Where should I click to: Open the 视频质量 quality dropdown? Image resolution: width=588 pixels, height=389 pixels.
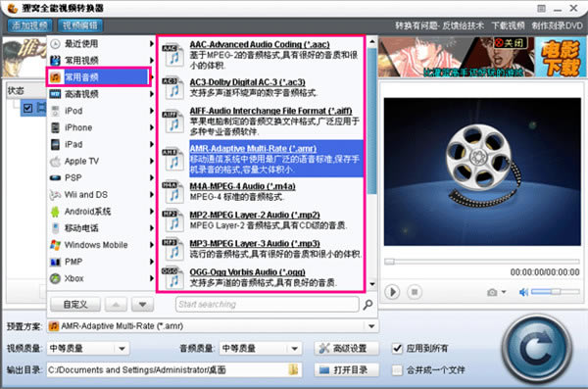pyautogui.click(x=88, y=349)
